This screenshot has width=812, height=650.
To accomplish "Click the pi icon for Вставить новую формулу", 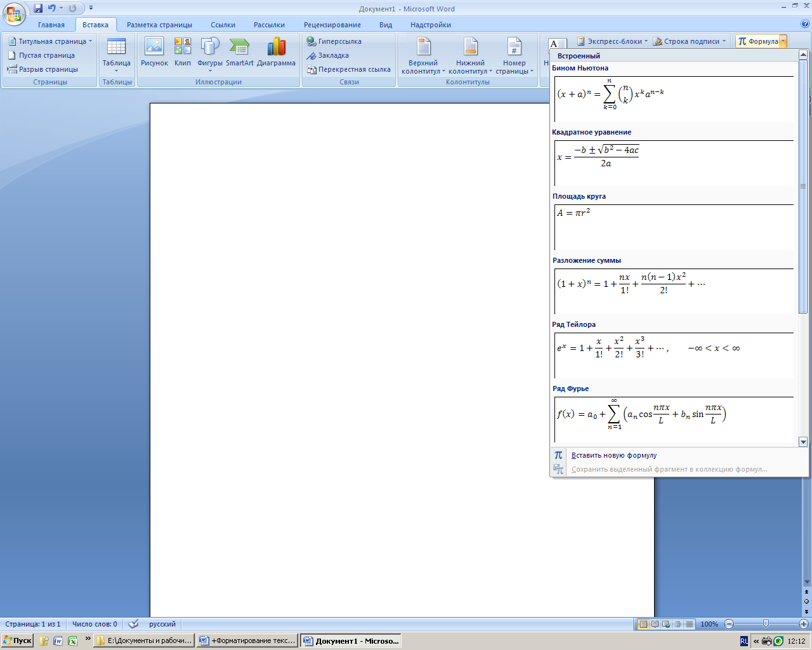I will tap(558, 455).
